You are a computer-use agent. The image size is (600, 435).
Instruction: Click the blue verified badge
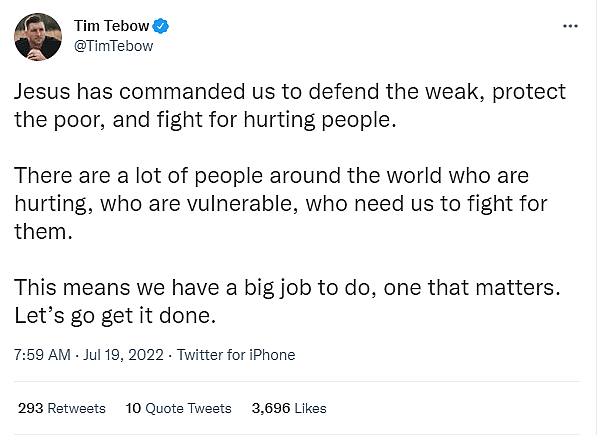pos(157,26)
